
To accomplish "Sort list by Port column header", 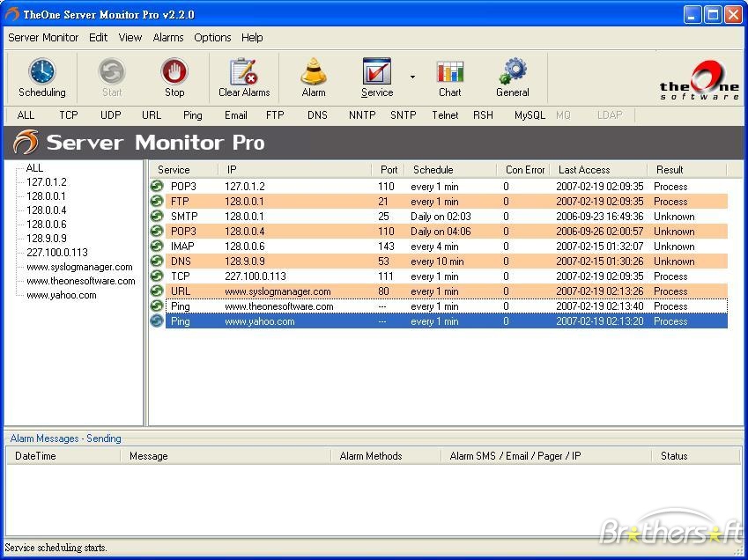I will tap(388, 170).
